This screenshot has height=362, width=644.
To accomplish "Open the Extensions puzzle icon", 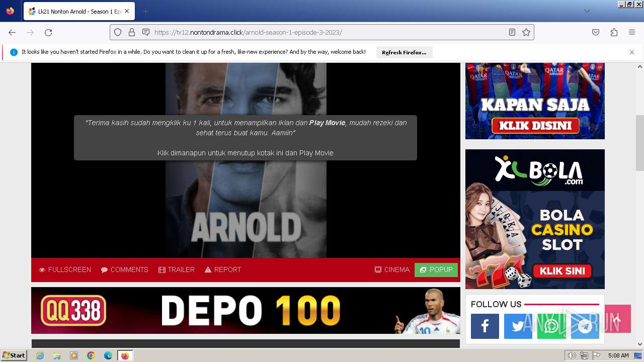I will 614,32.
